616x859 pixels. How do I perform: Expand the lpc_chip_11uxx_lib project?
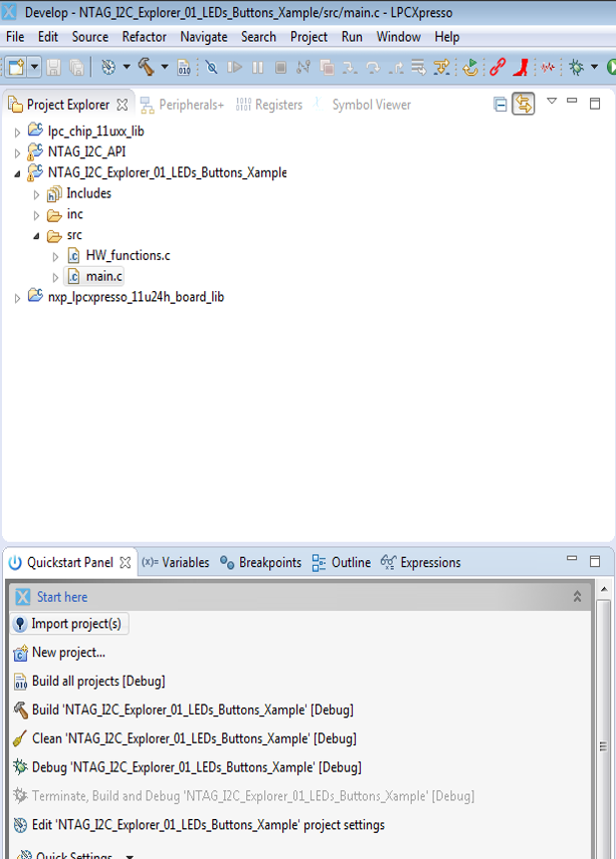tap(17, 132)
